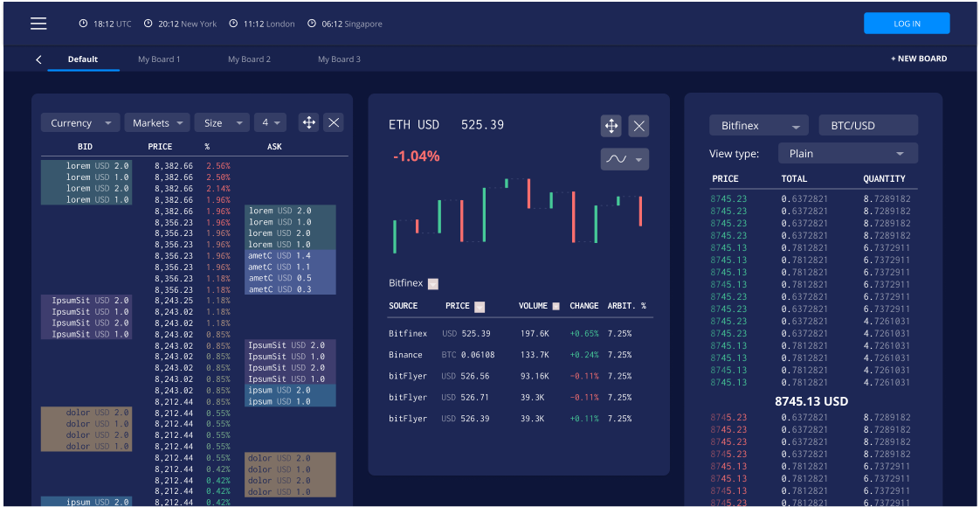Click the BID column header
Screen dimensions: 980x507
(x=86, y=147)
